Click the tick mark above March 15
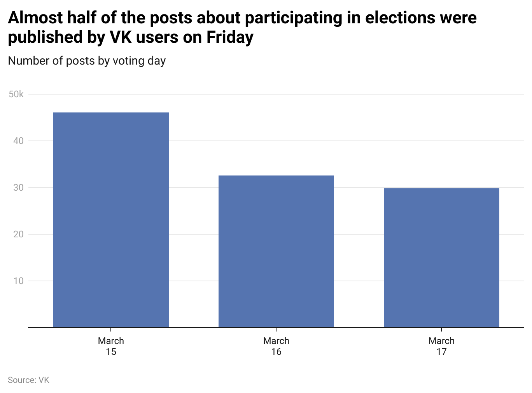This screenshot has height=393, width=532. [111, 330]
